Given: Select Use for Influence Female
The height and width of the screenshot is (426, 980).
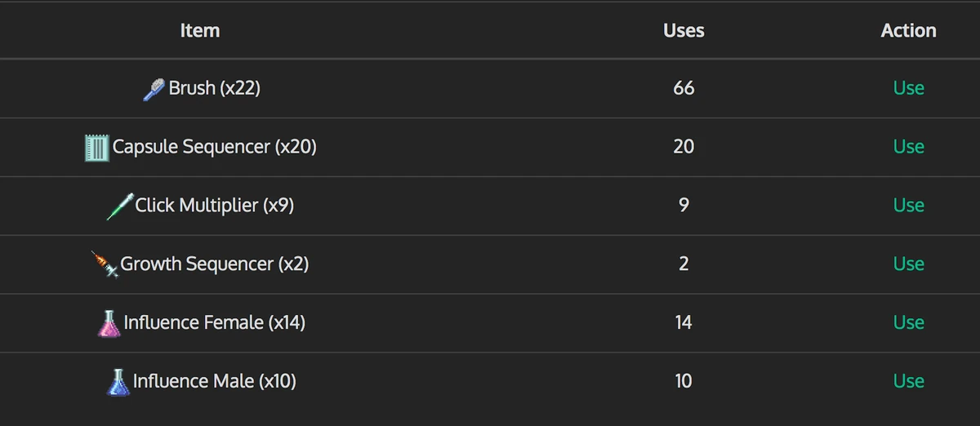Looking at the screenshot, I should [908, 323].
